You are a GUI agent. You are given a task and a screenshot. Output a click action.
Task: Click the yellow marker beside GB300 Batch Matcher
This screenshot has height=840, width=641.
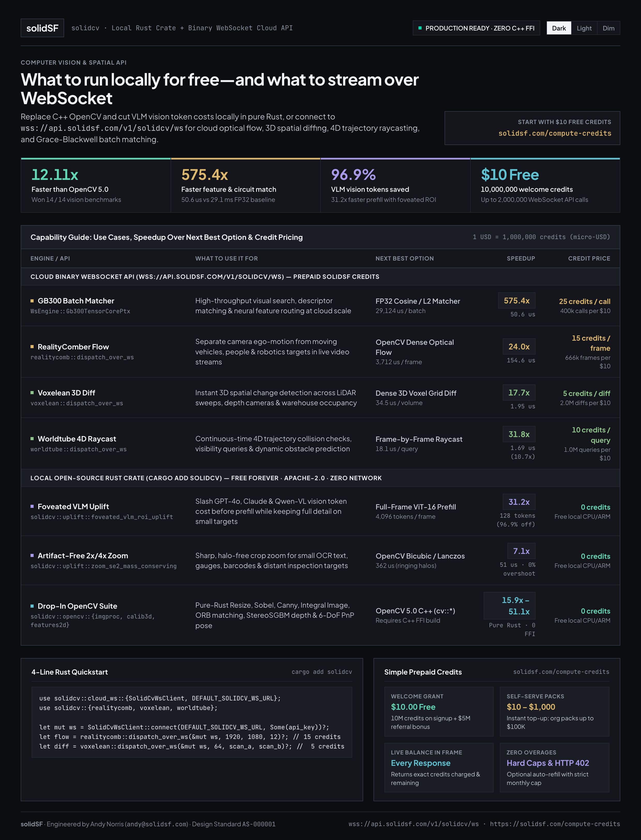click(x=32, y=301)
